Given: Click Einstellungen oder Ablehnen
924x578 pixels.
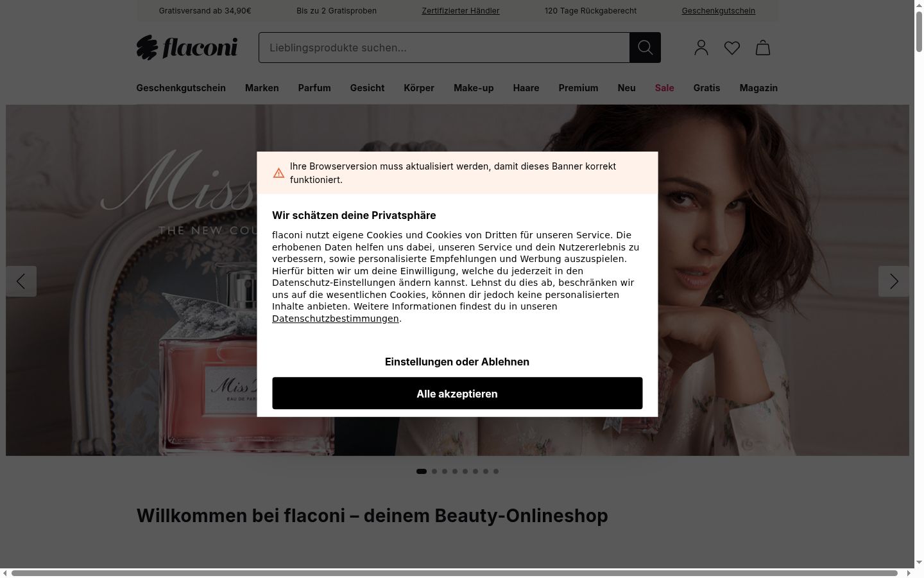Looking at the screenshot, I should click(457, 362).
